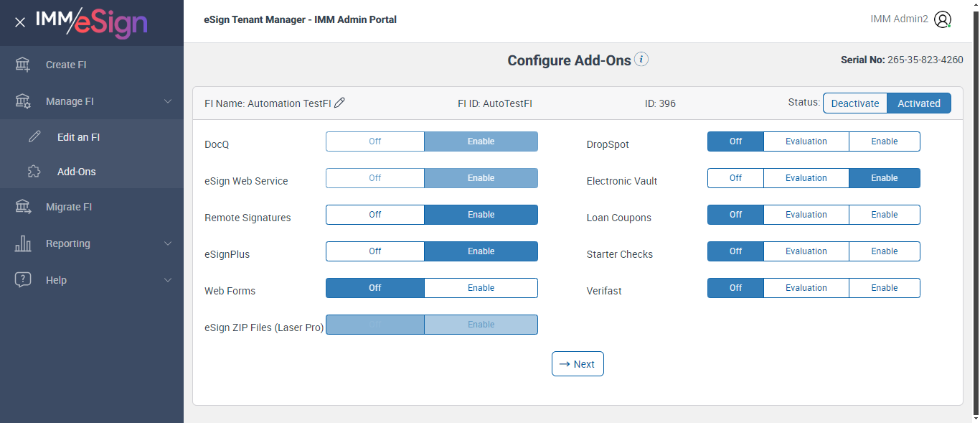This screenshot has width=980, height=423.
Task: Turn Remote Signatures off
Action: tap(375, 215)
